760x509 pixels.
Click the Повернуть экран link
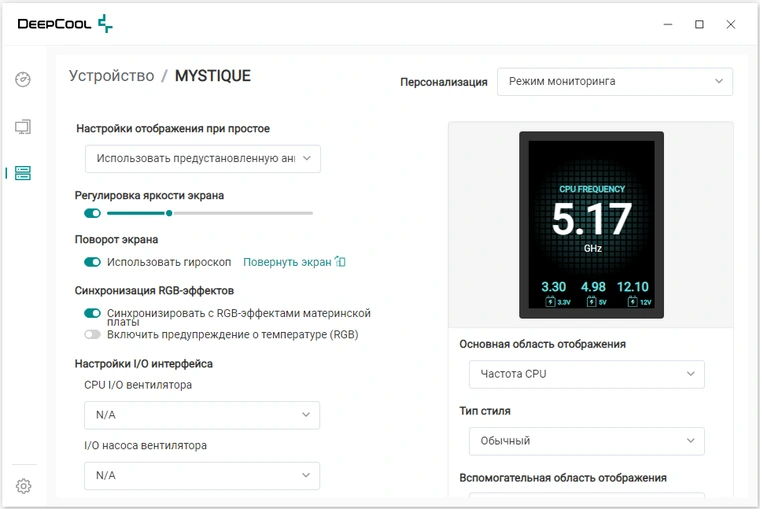(x=287, y=262)
